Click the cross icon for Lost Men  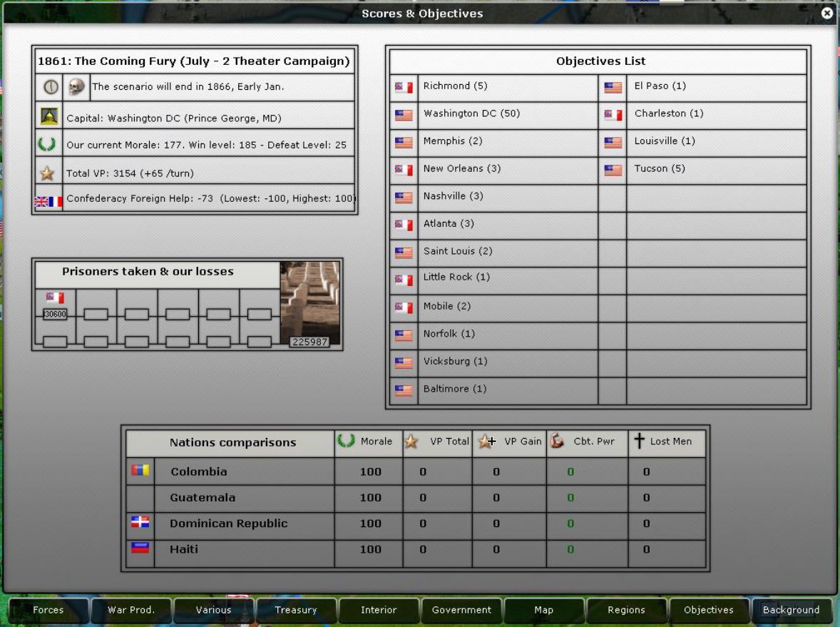point(639,442)
